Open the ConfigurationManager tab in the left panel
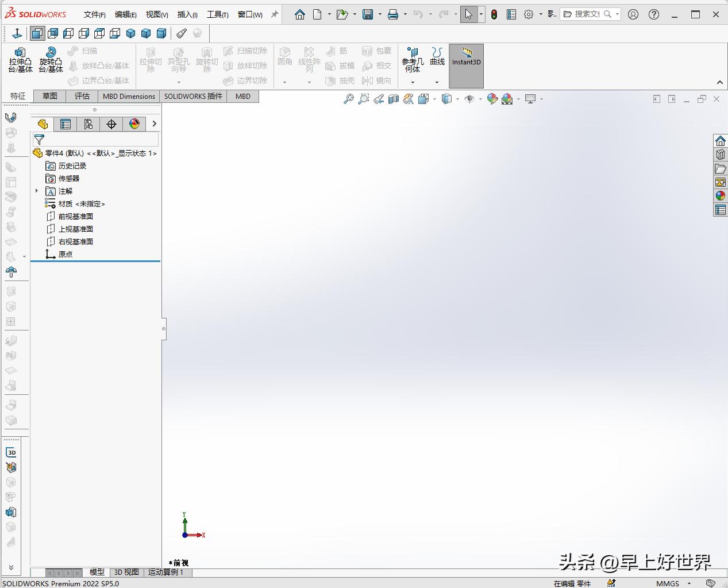The width and height of the screenshot is (728, 588). click(88, 124)
